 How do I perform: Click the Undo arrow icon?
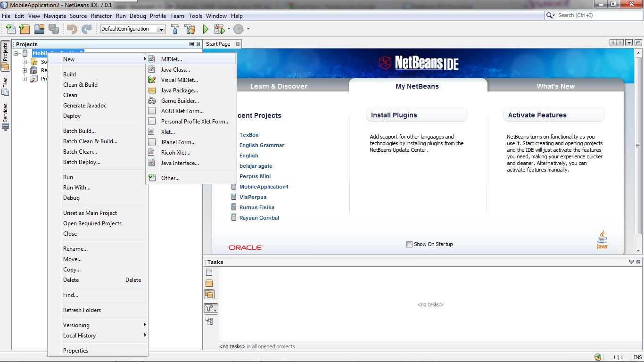[72, 29]
